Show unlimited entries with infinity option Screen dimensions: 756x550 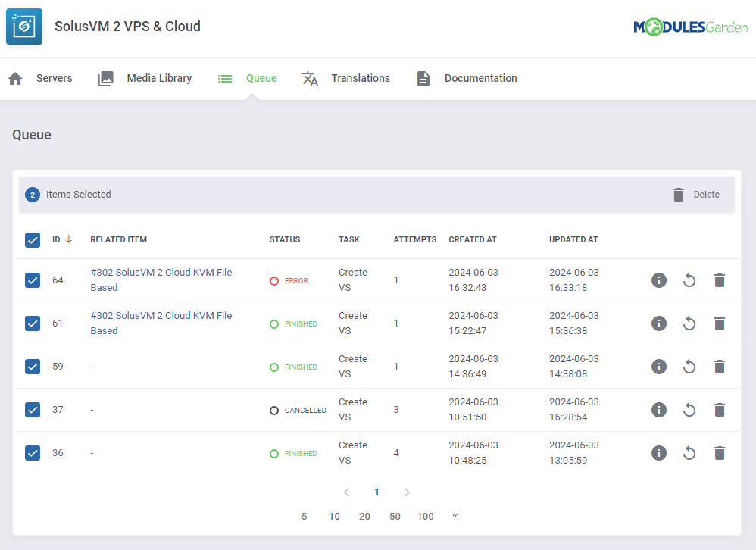coord(455,516)
